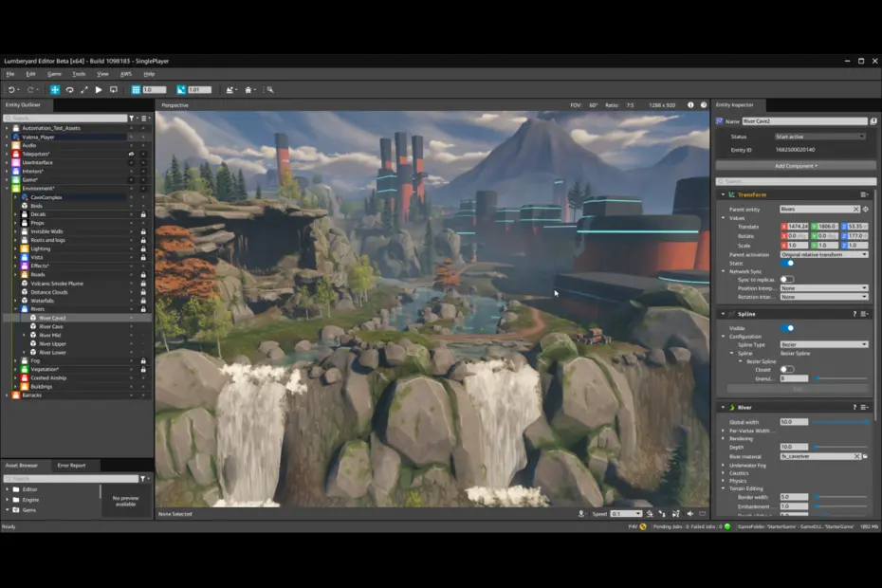Click the Add Component button
This screenshot has width=882, height=588.
pos(796,166)
